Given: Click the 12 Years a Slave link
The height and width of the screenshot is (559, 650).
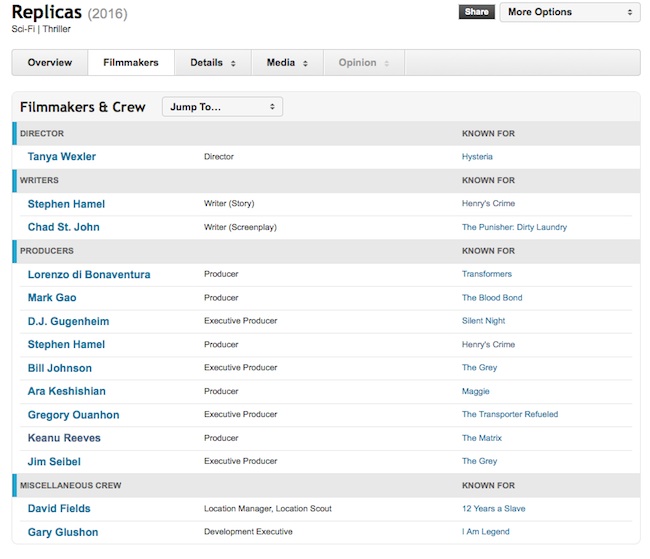Looking at the screenshot, I should coord(493,509).
